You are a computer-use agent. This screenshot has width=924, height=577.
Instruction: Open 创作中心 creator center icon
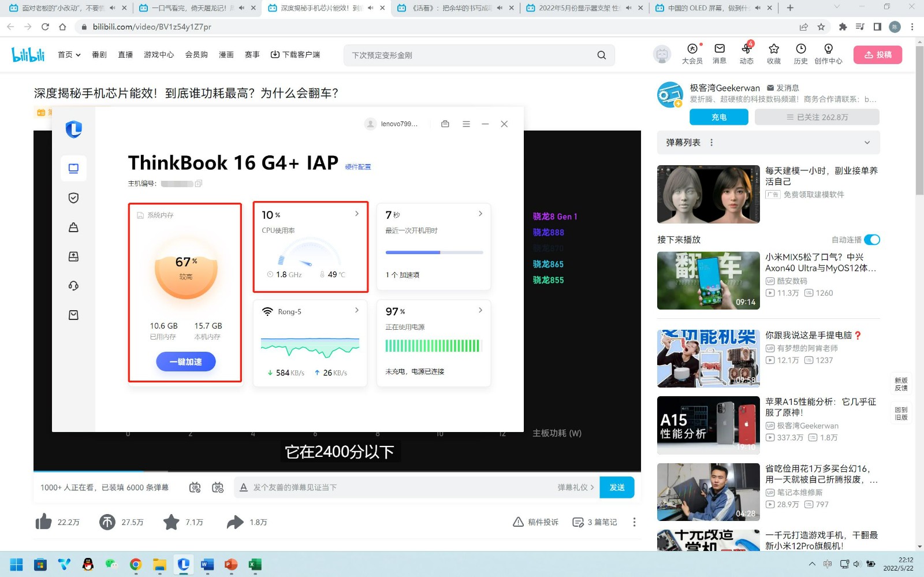(828, 54)
